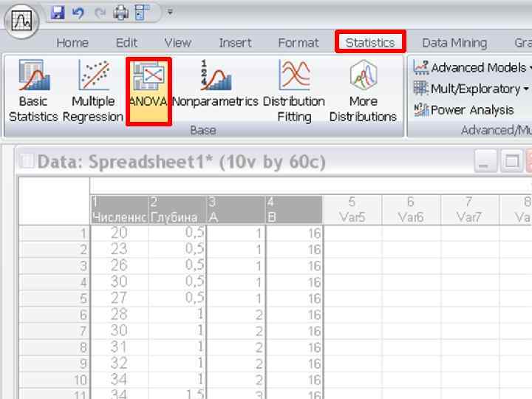Open the Home ribbon tab
532x399 pixels.
[x=72, y=43]
